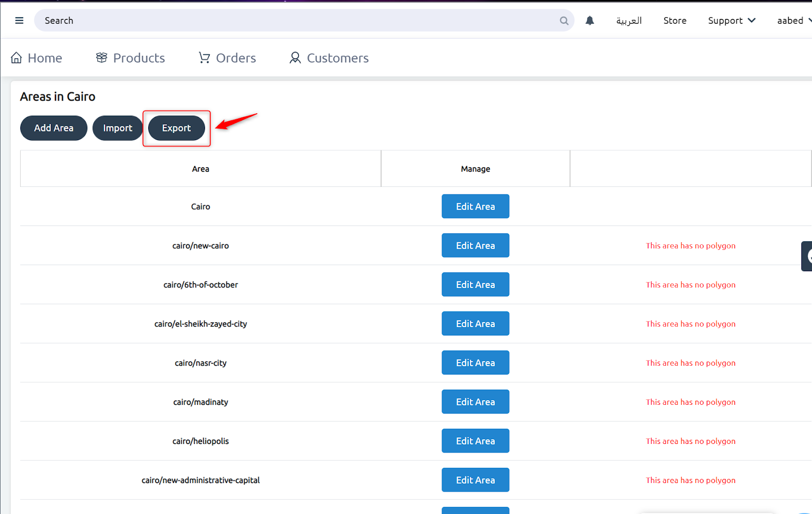This screenshot has width=812, height=514.
Task: Click the Orders cart icon
Action: coord(205,58)
